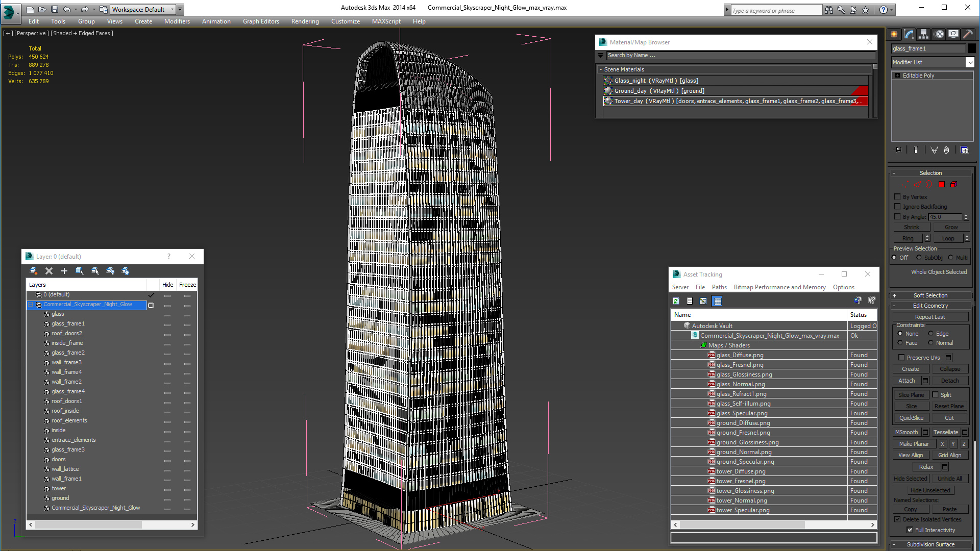Click the Pin Stack icon

(x=898, y=150)
